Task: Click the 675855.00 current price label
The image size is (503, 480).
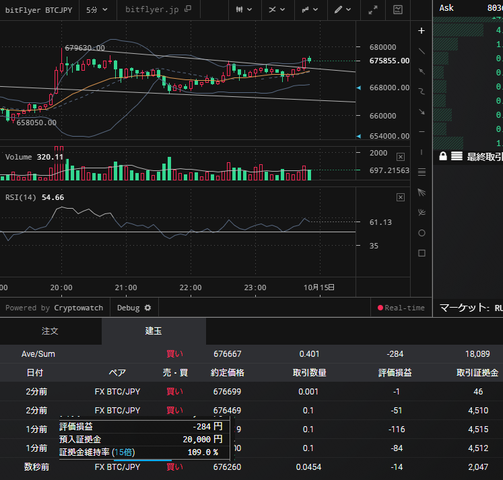Action: click(389, 61)
